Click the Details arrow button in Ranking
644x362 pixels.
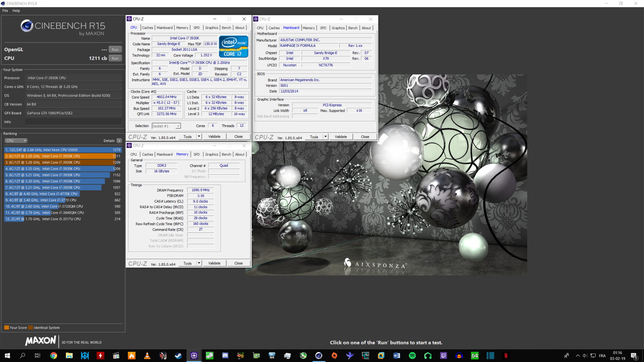(119, 141)
